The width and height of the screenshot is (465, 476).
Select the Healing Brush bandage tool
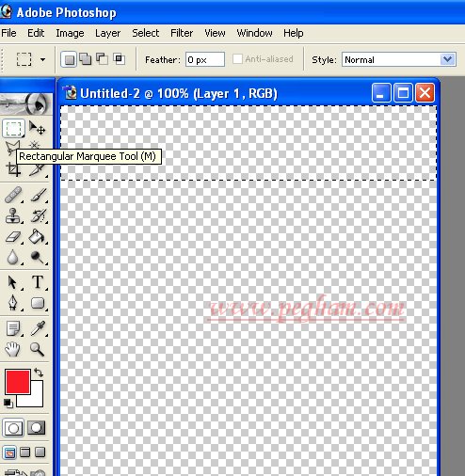pos(13,195)
